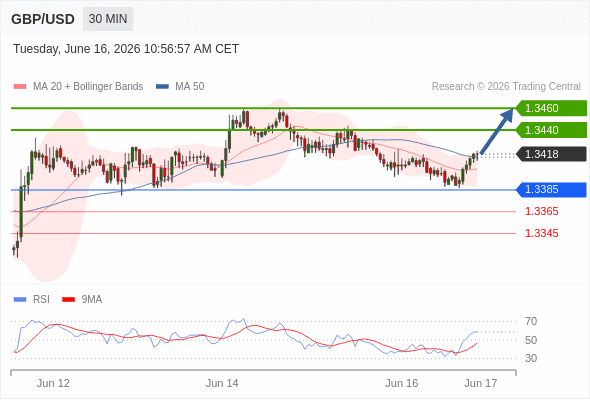Screen dimensions: 590x400
Task: Click the MA 20 + Bollinger Bands legend swatch
Action: [20, 87]
